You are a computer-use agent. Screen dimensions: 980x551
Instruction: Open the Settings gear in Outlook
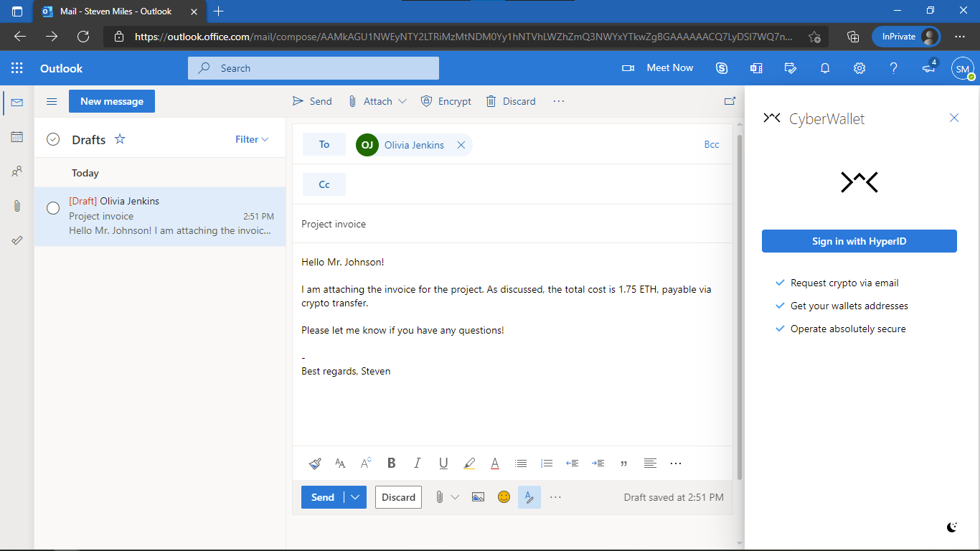(859, 68)
